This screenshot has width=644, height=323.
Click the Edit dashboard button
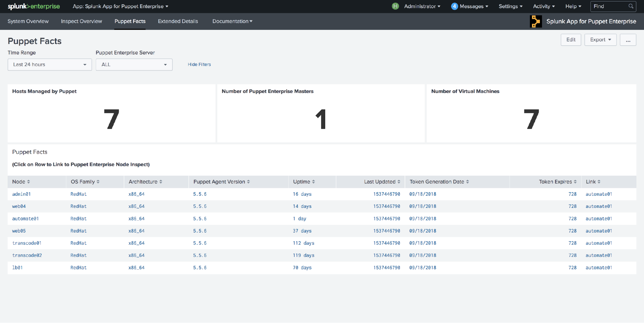tap(571, 40)
